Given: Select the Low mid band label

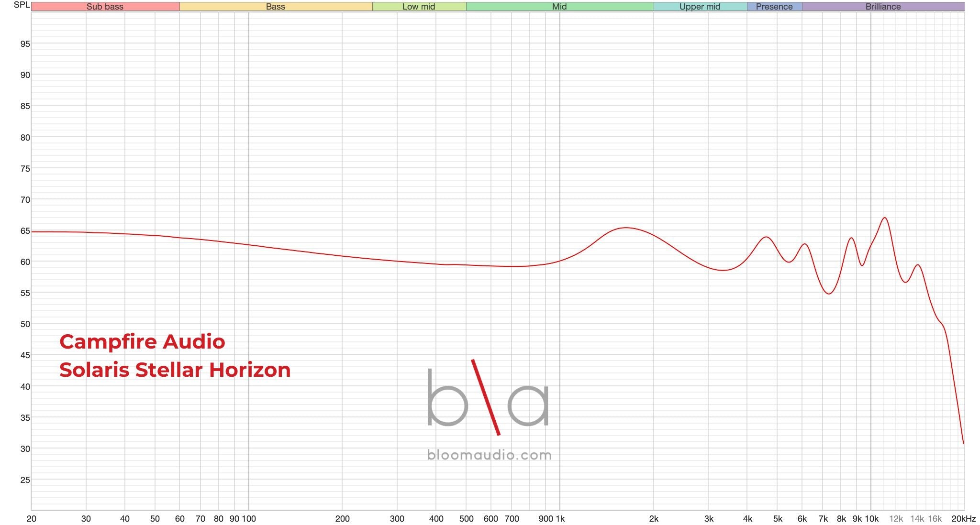Looking at the screenshot, I should 419,7.
